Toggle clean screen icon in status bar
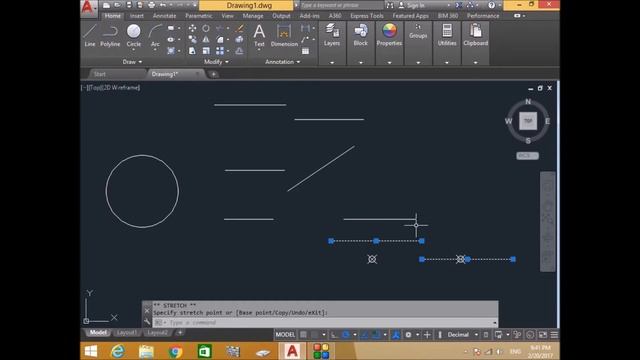The image size is (640, 360). coord(542,335)
